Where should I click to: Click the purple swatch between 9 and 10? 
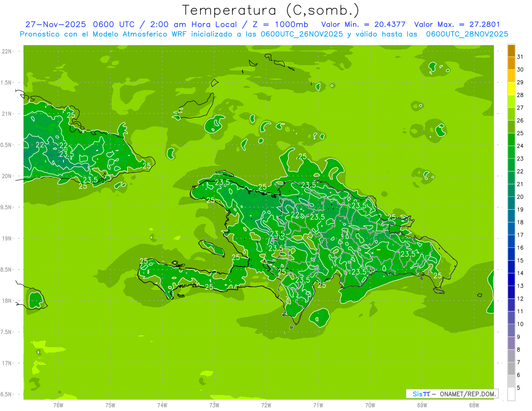(511, 330)
